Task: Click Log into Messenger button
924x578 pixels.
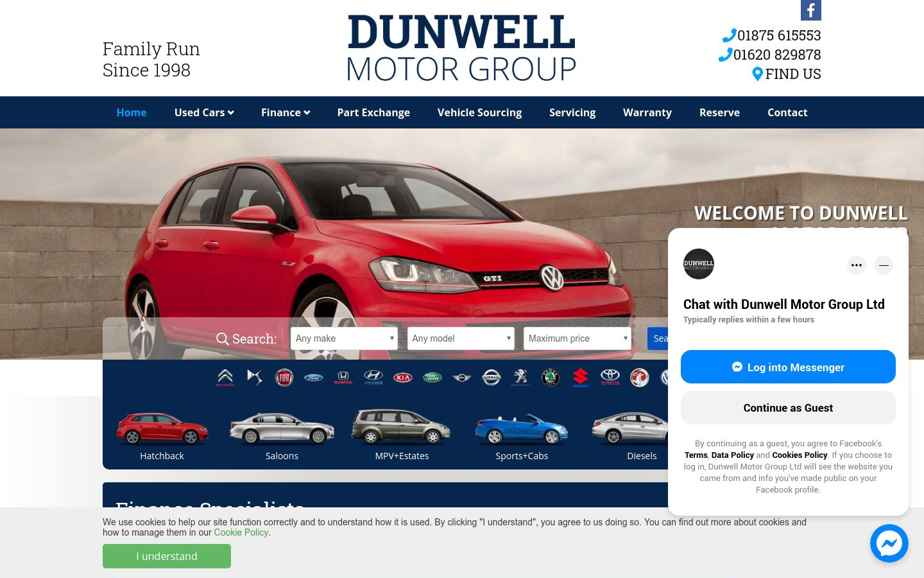Action: (x=788, y=367)
